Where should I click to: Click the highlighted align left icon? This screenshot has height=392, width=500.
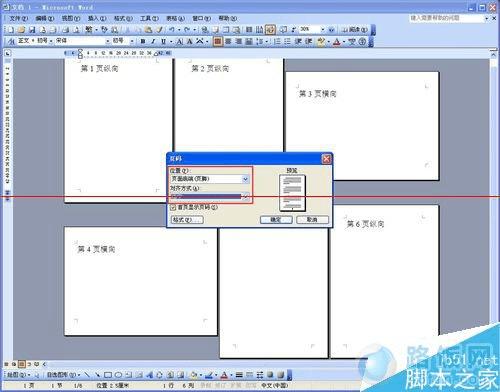(x=217, y=41)
